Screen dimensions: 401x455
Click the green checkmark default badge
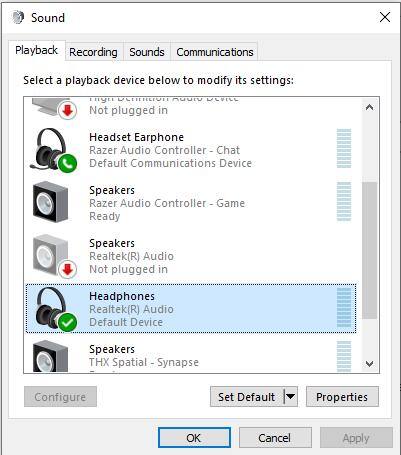(x=67, y=322)
